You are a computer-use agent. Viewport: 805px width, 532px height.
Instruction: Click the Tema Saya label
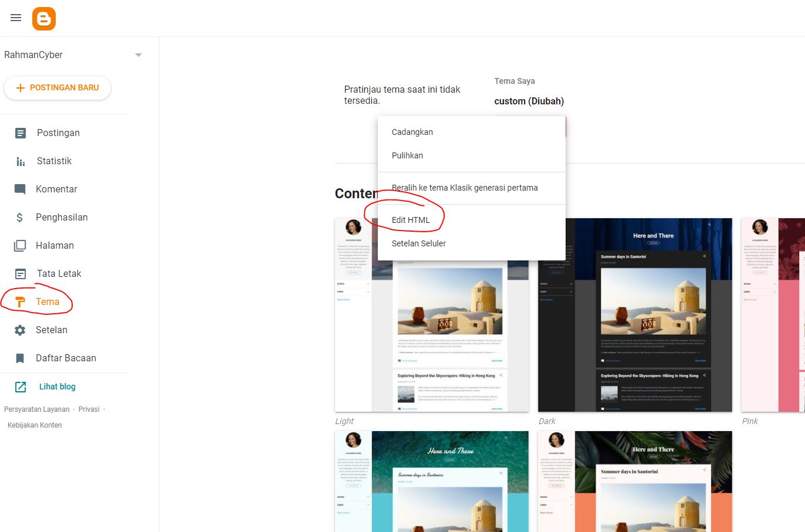pyautogui.click(x=515, y=81)
